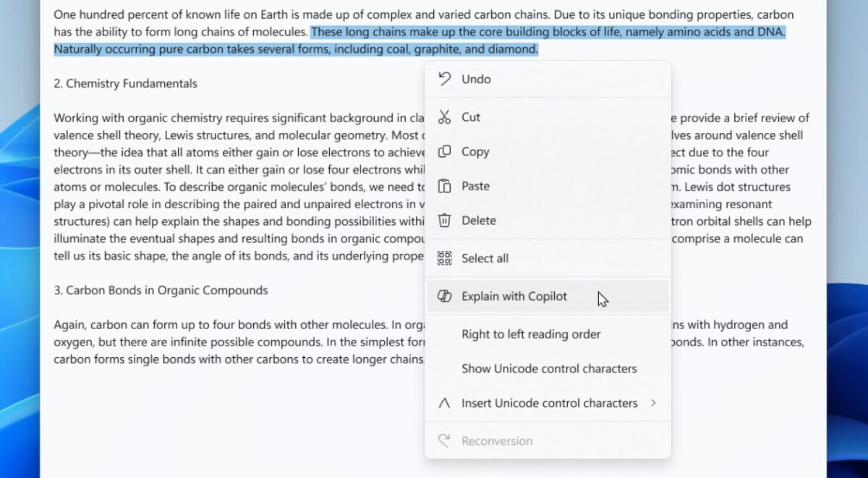Toggle Show Unicode control characters
Screen dimensions: 868x478
(549, 369)
